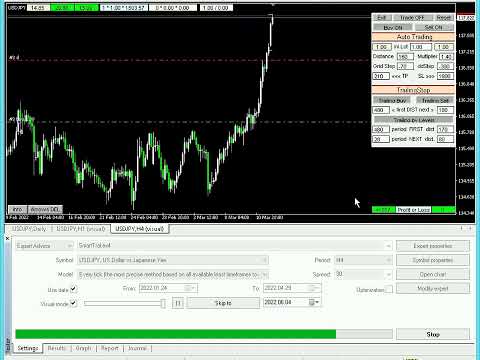480x360 pixels.
Task: Click the period FIRST input field
Action: [x=381, y=129]
